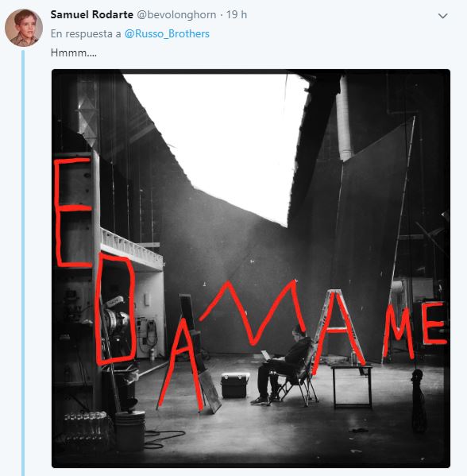Click the red letter D outlining the camera
Viewport: 467px width, 476px height.
116,309
